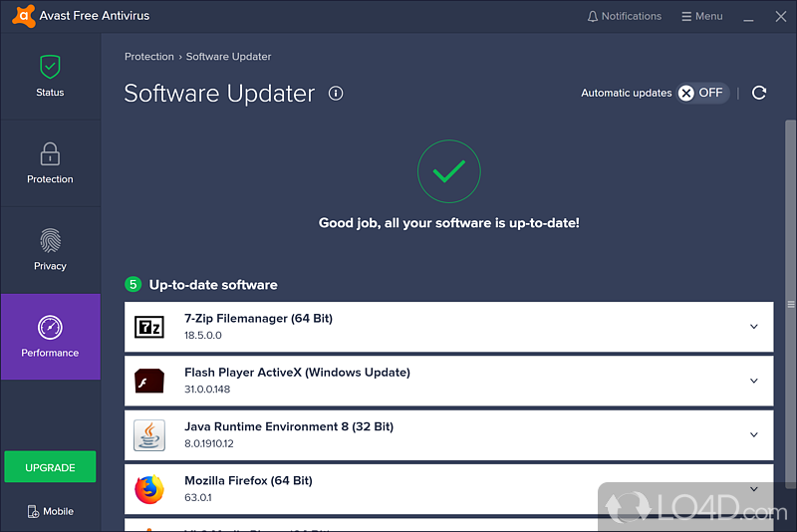Viewport: 797px width, 532px height.
Task: Click the Automatic updates label
Action: coord(627,93)
